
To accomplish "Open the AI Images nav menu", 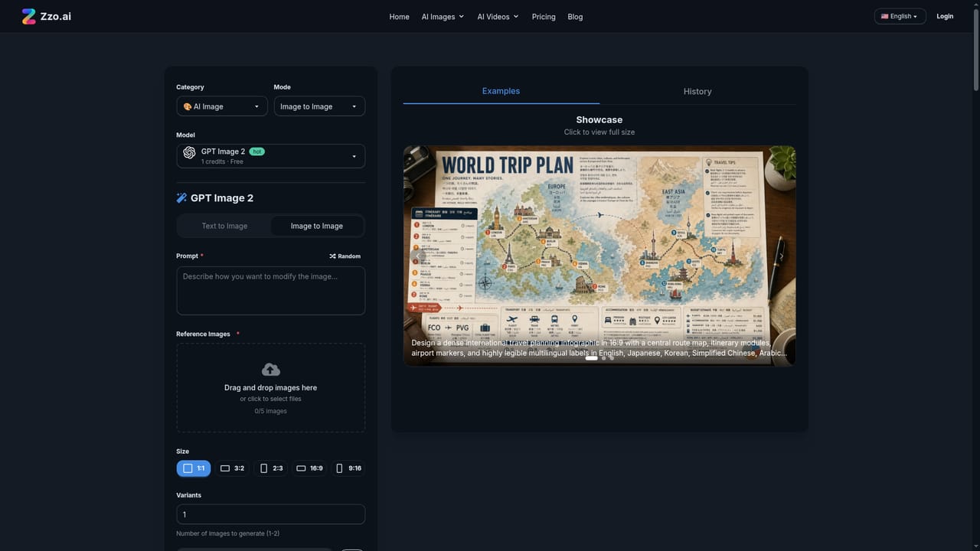I will tap(443, 17).
